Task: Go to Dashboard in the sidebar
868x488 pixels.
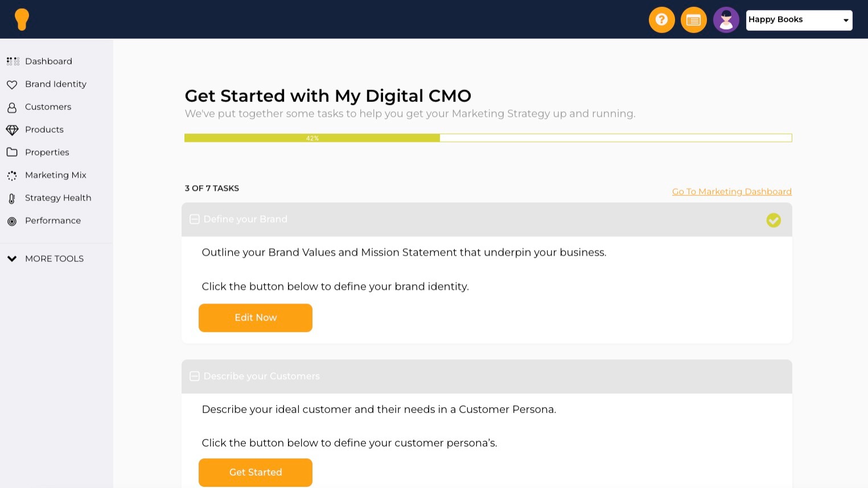Action: [x=48, y=61]
